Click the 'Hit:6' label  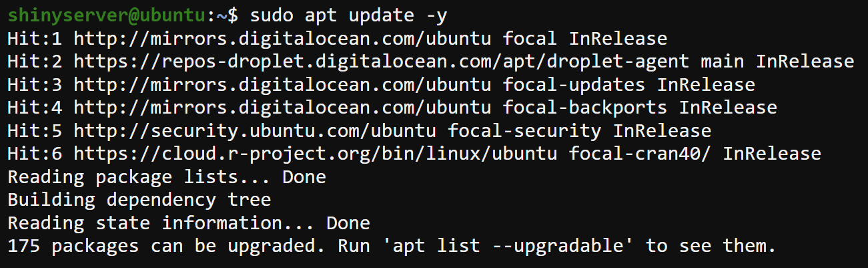(x=35, y=154)
